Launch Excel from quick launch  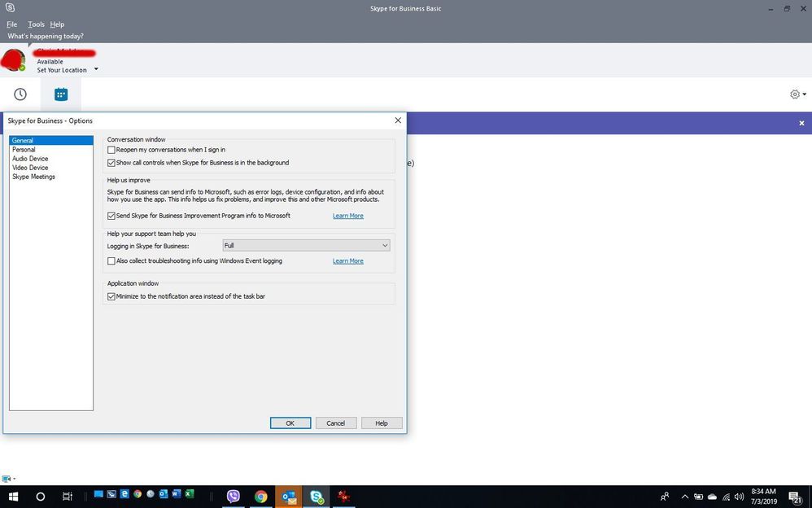pyautogui.click(x=190, y=494)
